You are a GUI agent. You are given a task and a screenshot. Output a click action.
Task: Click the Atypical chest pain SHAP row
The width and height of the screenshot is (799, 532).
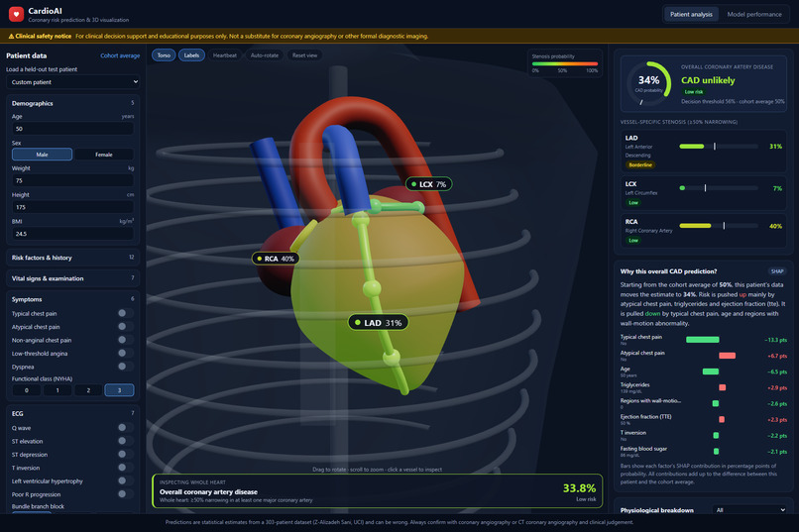[x=703, y=356]
